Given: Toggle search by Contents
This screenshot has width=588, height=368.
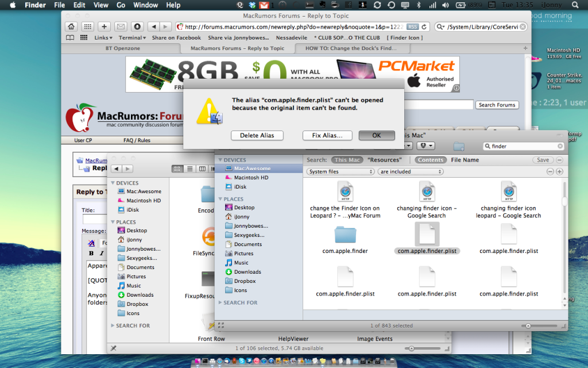Looking at the screenshot, I should (x=431, y=160).
